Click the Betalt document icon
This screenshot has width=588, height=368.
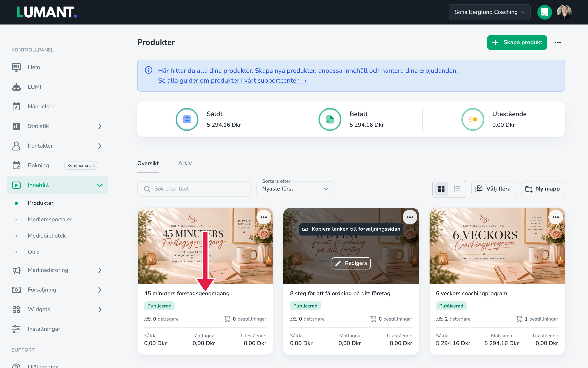pyautogui.click(x=330, y=119)
